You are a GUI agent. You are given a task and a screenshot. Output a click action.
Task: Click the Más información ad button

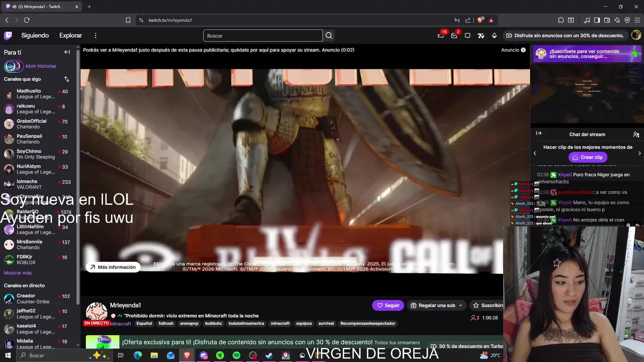tap(113, 267)
